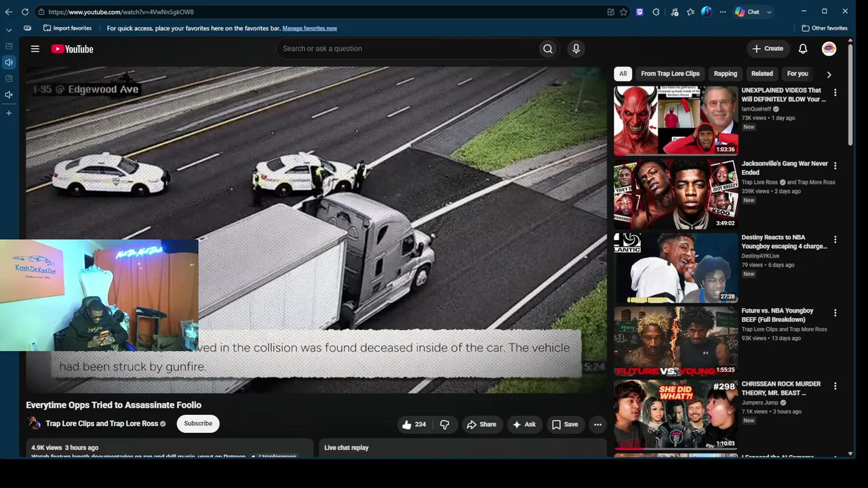Viewport: 868px width, 488px height.
Task: Click the video title UNEXPLAINED VIDEOS THAT WILL
Action: tap(783, 94)
